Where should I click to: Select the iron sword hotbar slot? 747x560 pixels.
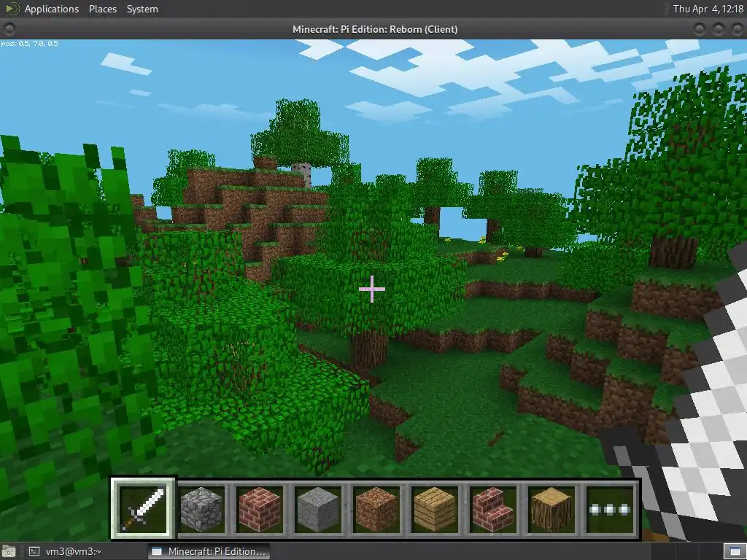144,508
